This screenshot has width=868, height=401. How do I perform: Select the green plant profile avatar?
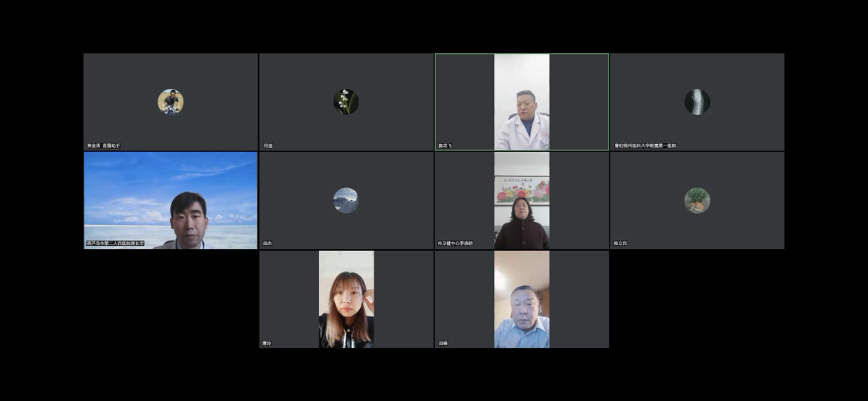point(697,200)
